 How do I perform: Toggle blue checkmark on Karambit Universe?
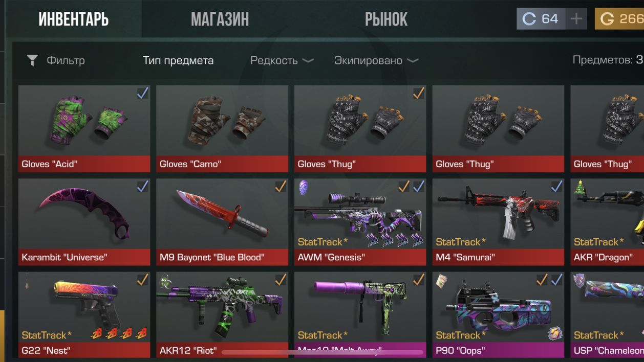[142, 186]
